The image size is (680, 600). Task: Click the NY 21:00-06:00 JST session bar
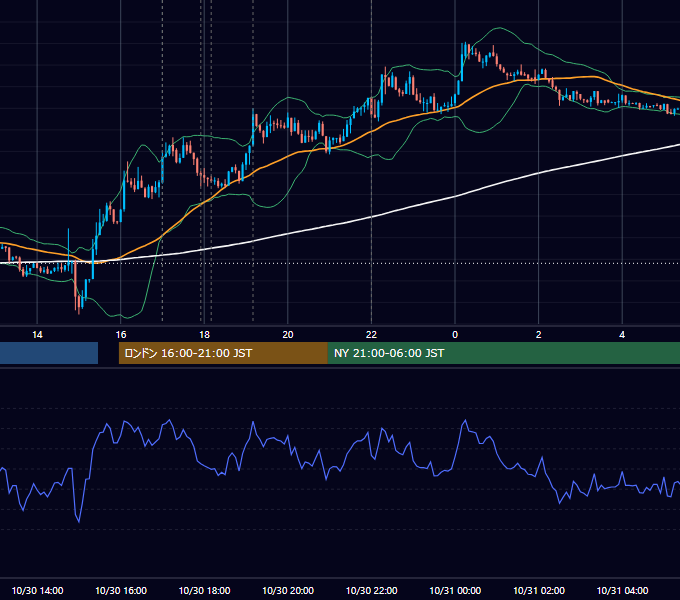tap(503, 353)
